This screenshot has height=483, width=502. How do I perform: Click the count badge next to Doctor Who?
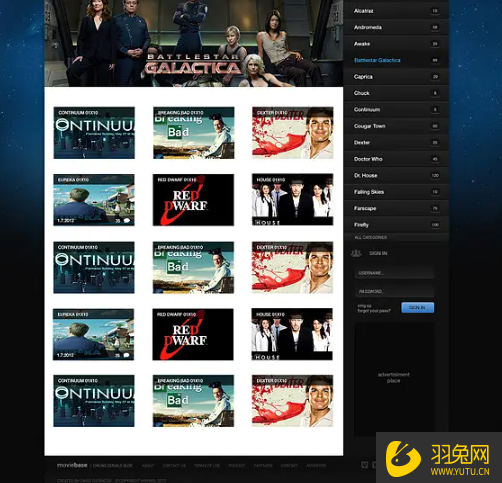tap(435, 159)
